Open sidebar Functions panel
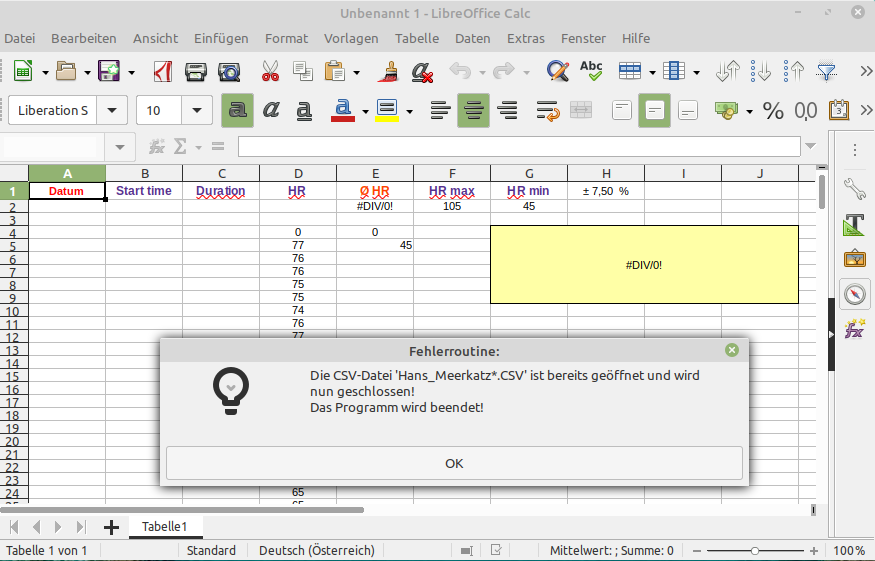The height and width of the screenshot is (561, 875). click(854, 329)
